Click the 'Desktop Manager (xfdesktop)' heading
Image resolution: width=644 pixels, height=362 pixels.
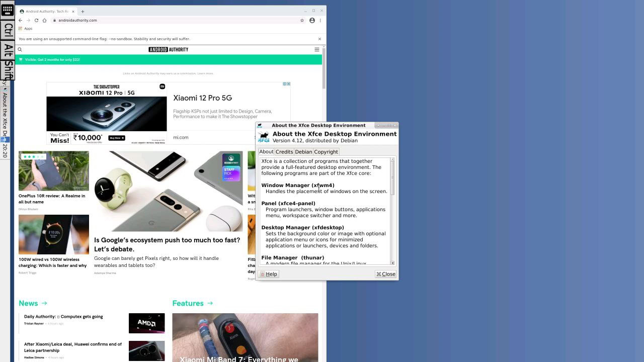[x=302, y=228]
